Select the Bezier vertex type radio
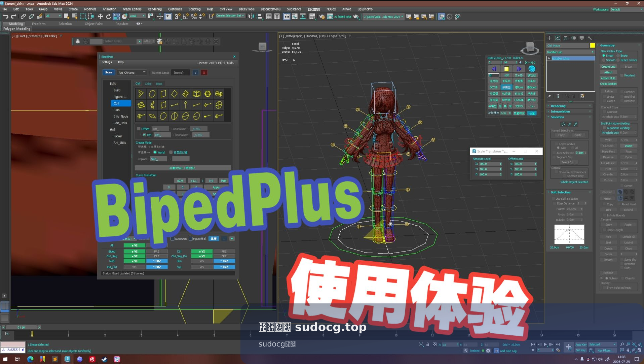This screenshot has width=644, height=364. pyautogui.click(x=618, y=56)
